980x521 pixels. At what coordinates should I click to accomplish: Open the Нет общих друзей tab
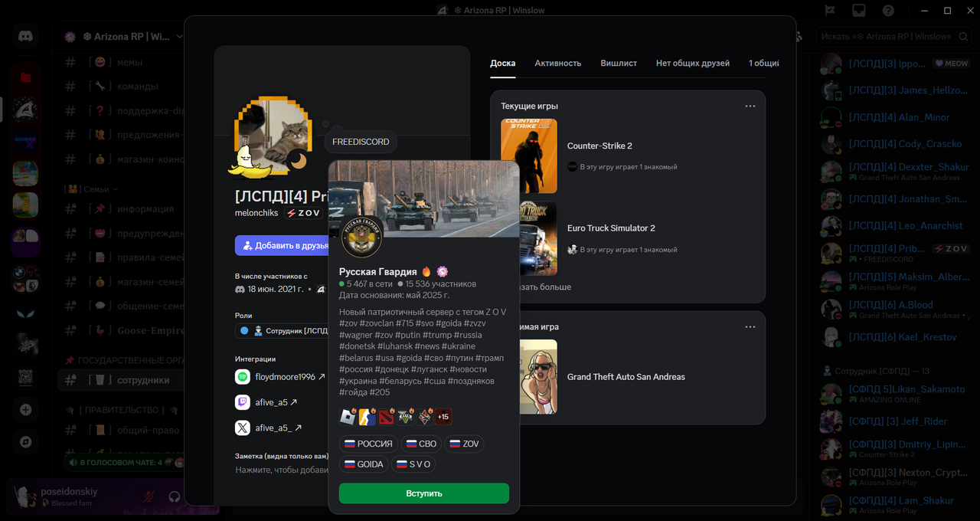point(693,63)
